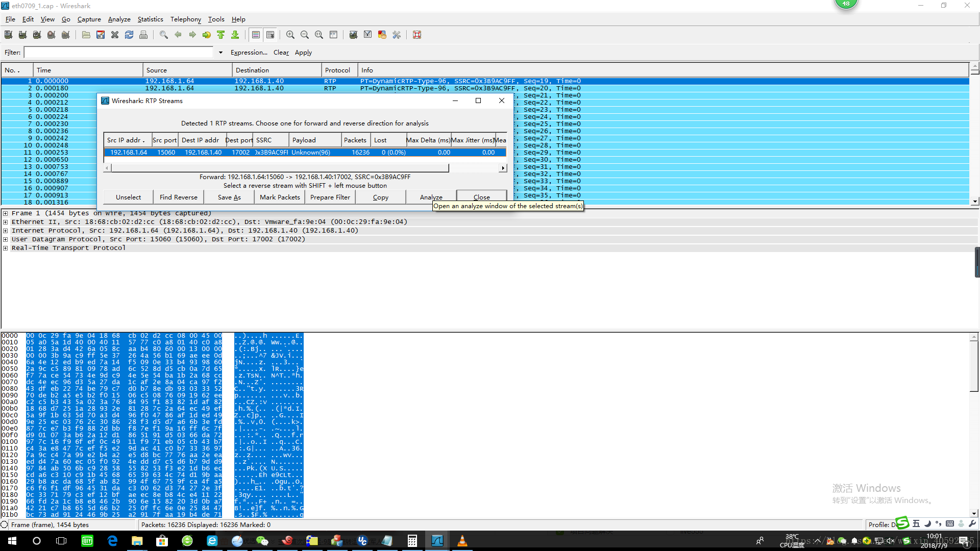The height and width of the screenshot is (551, 980).
Task: Open the Coloring rules icon
Action: (x=382, y=35)
